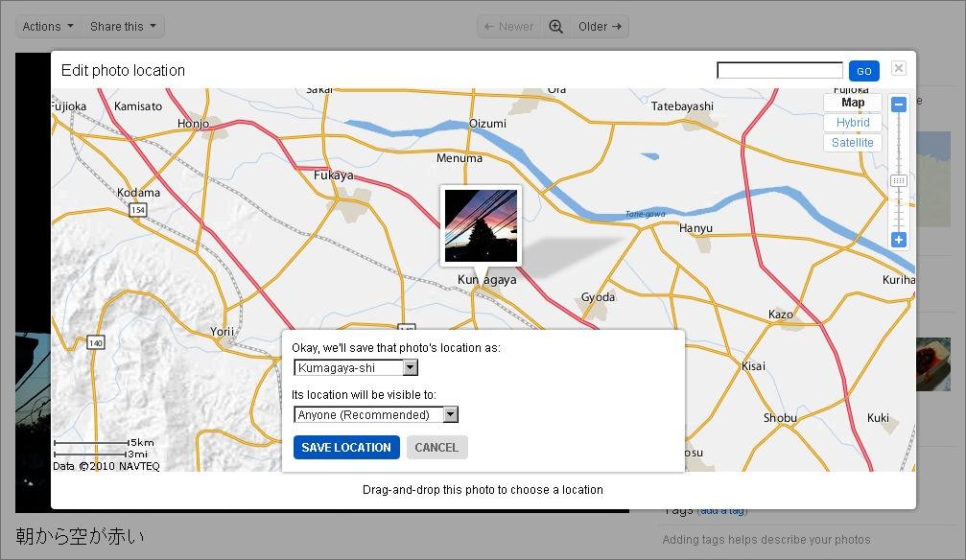This screenshot has width=966, height=560.
Task: Click the Honjo label on the map
Action: tap(194, 124)
